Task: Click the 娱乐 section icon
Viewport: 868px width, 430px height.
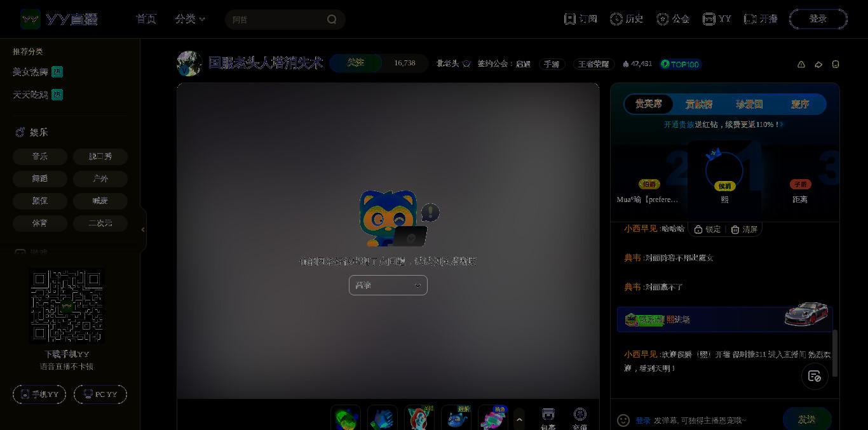Action: click(20, 132)
